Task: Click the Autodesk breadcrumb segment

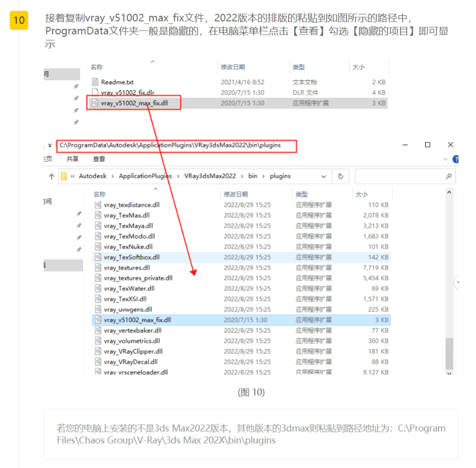Action: pos(94,176)
